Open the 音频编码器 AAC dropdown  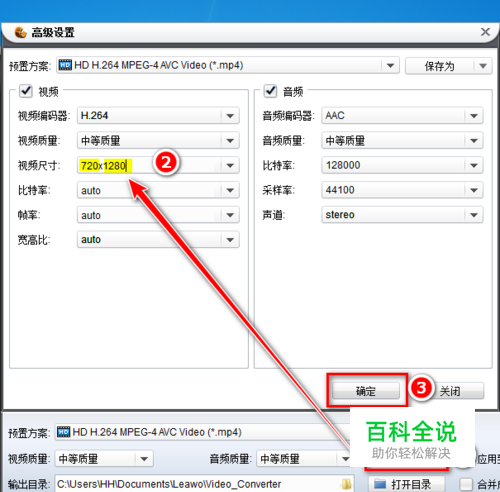402,116
